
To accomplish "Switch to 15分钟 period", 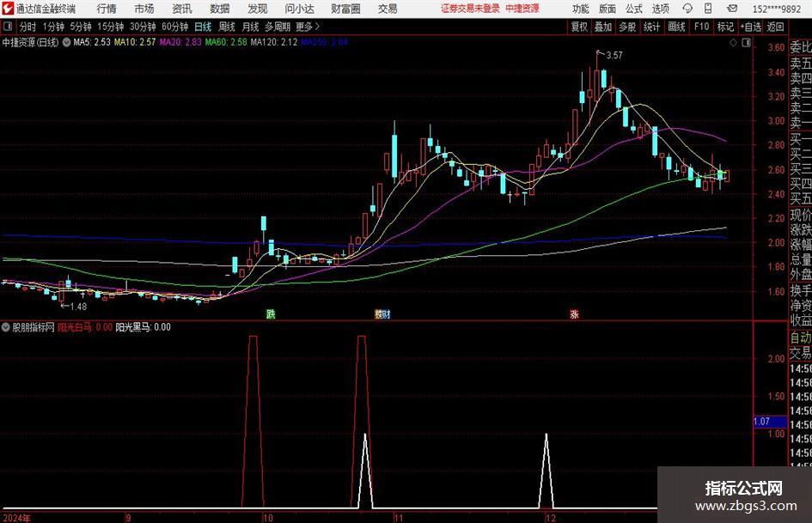I will pyautogui.click(x=110, y=27).
